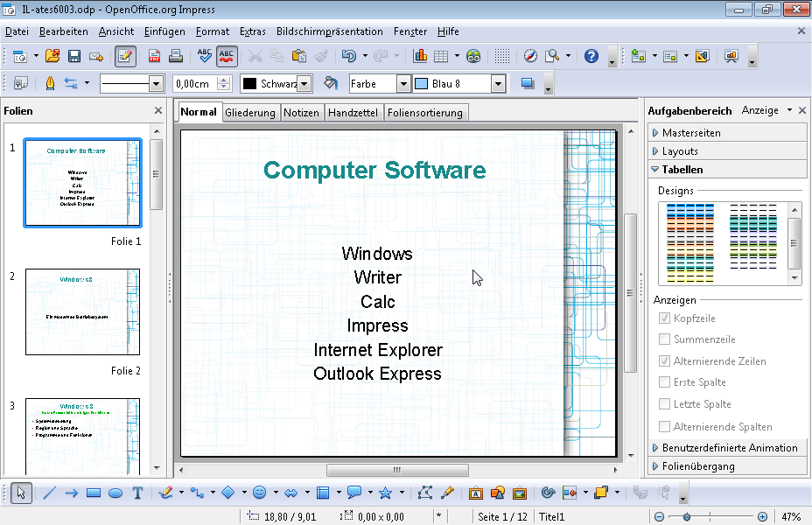Check the Letzte Spalte option
This screenshot has width=812, height=525.
pyautogui.click(x=664, y=404)
